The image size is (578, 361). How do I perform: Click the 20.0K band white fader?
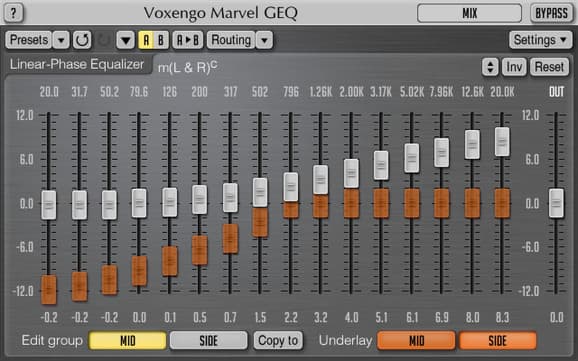tap(502, 142)
